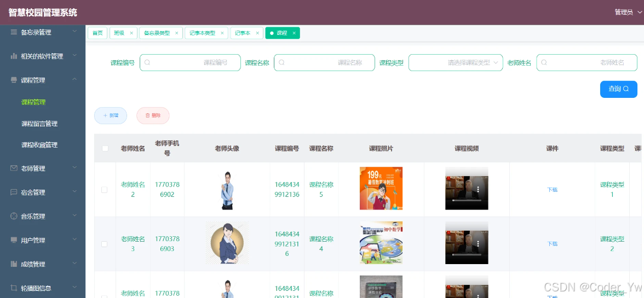Click the 新增 button
Screen dimensions: 644x298
[111, 115]
